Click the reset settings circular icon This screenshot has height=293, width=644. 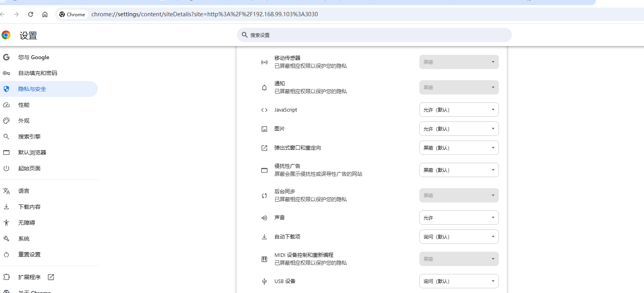6,254
